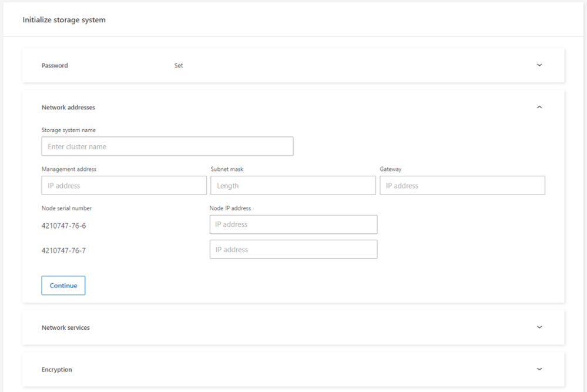Viewport: 587px width, 392px height.
Task: Click Node IP field for serial 4210747-76-7
Action: click(293, 250)
